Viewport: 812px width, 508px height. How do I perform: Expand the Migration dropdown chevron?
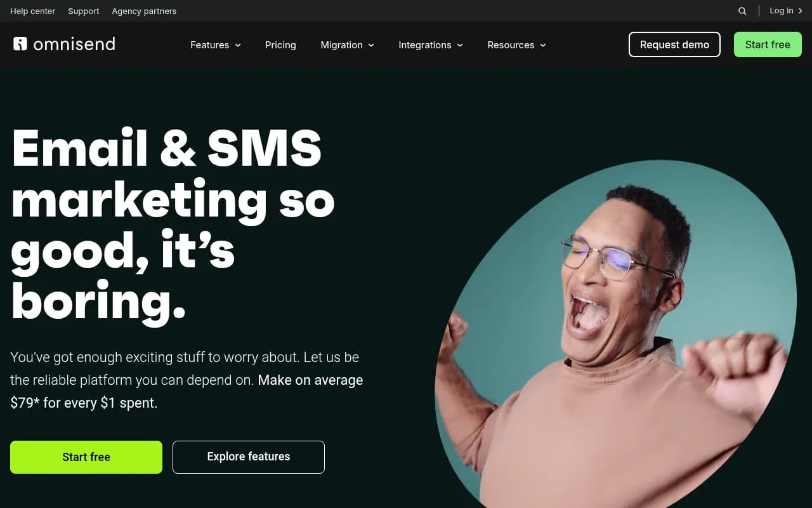click(x=371, y=45)
